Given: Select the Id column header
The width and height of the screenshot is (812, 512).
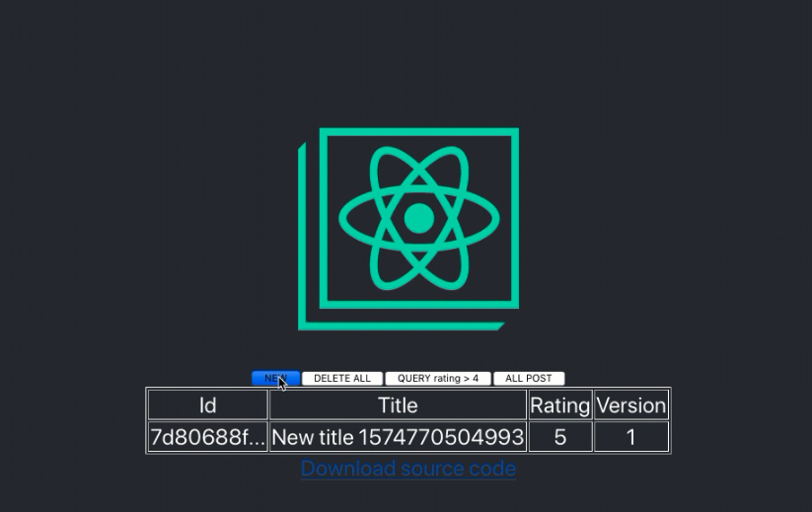Looking at the screenshot, I should click(x=207, y=404).
